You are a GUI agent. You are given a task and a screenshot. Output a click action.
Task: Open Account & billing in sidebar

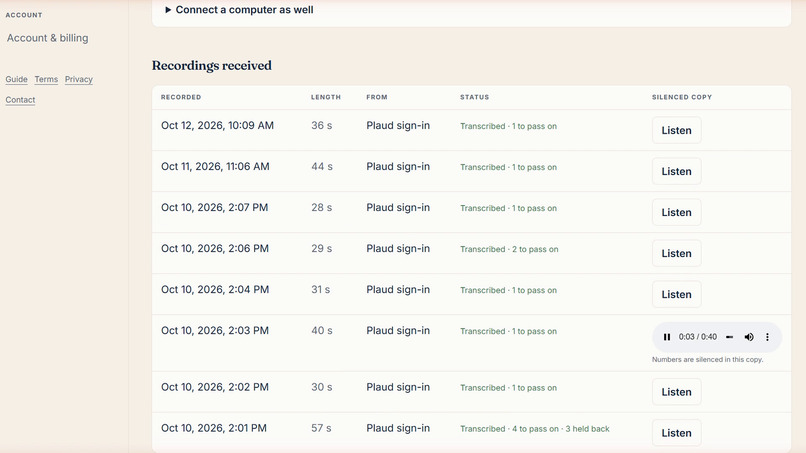[x=47, y=38]
